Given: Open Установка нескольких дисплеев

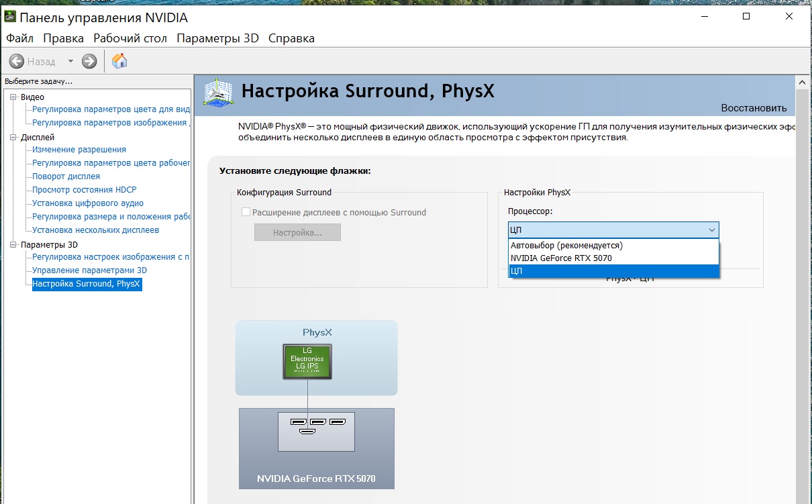Looking at the screenshot, I should coord(96,230).
